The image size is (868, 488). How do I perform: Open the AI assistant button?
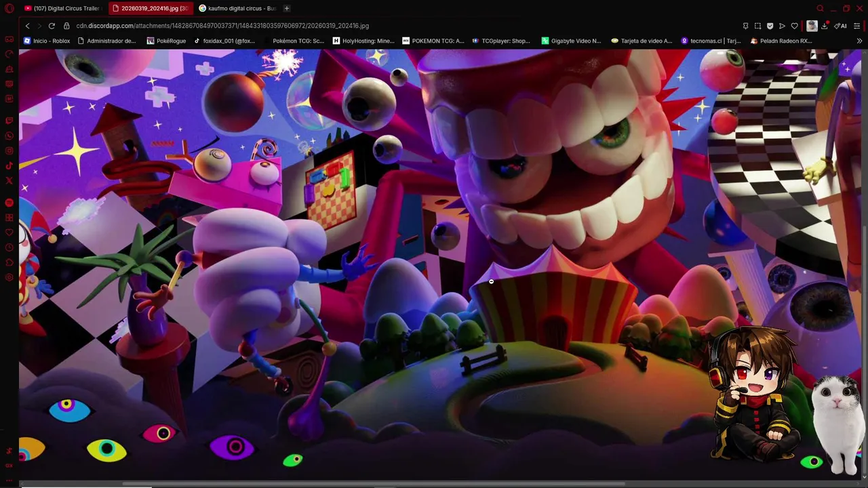(841, 26)
